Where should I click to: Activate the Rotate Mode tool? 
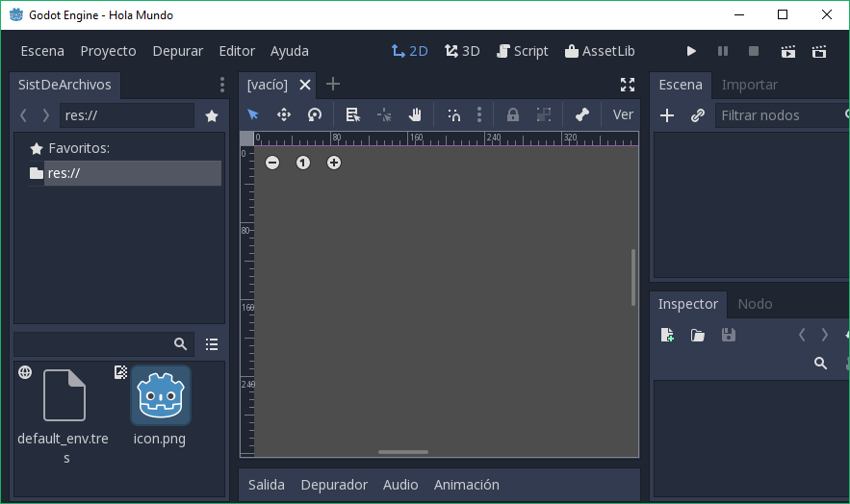tap(315, 114)
